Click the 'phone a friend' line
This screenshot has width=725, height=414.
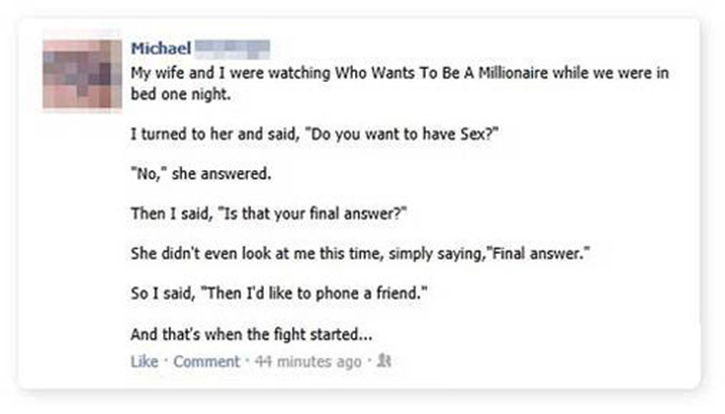click(x=279, y=293)
